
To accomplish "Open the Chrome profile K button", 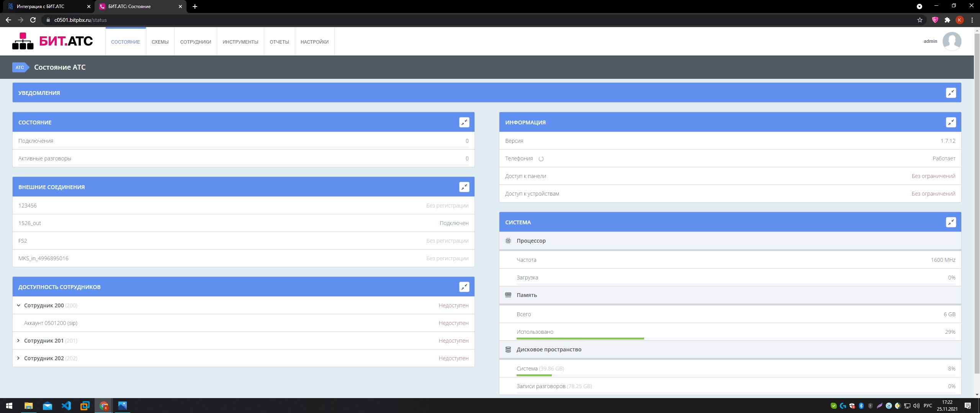I will pyautogui.click(x=960, y=20).
